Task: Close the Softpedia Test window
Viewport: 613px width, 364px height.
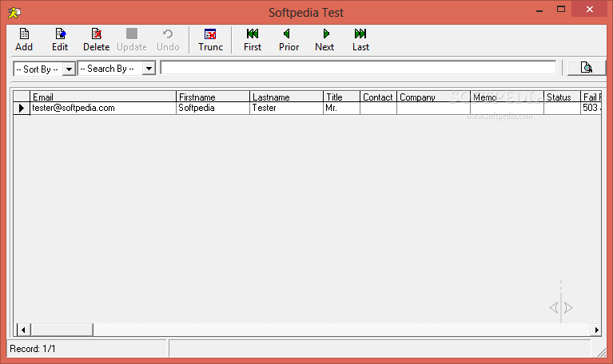Action: pyautogui.click(x=590, y=10)
